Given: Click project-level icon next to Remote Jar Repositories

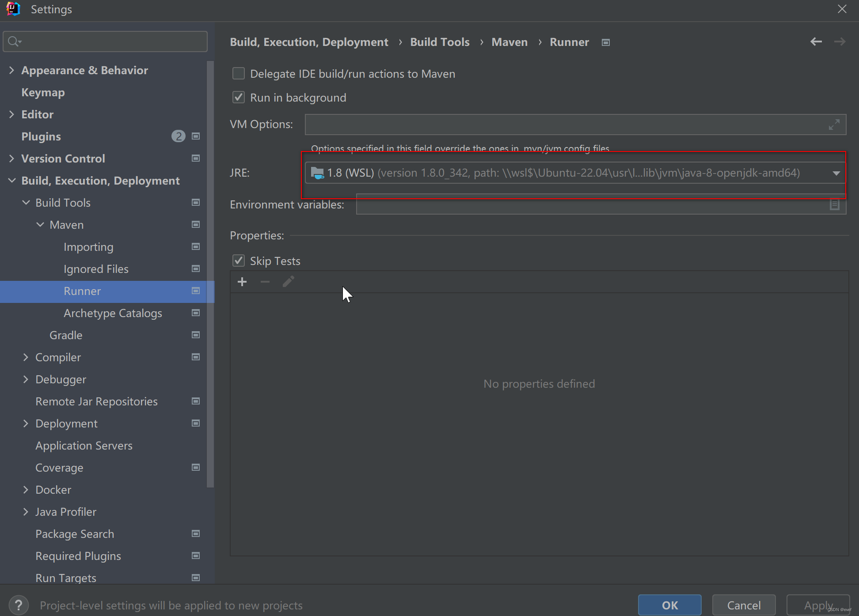Looking at the screenshot, I should point(196,401).
